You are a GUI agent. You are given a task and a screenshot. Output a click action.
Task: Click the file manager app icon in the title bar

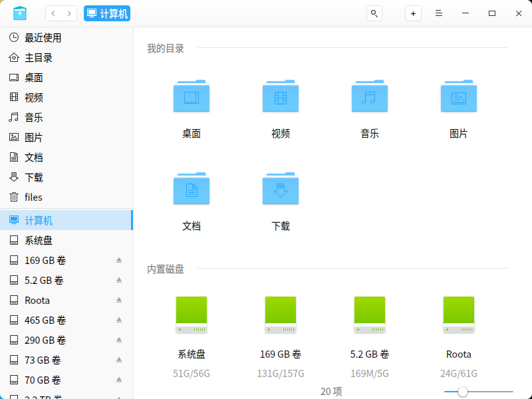(x=20, y=13)
